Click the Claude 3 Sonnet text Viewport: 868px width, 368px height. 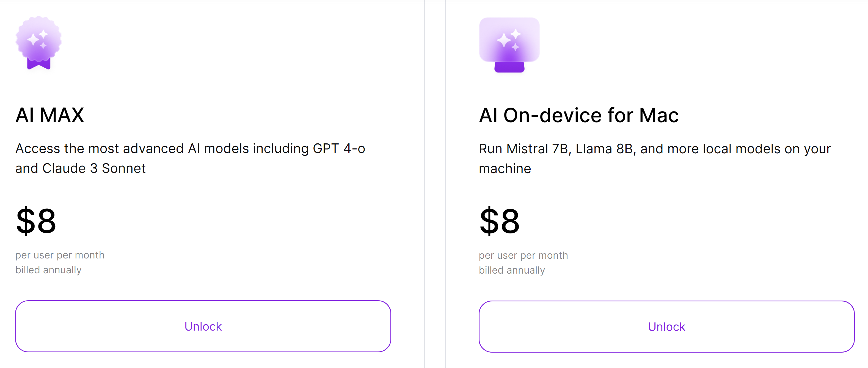point(94,168)
